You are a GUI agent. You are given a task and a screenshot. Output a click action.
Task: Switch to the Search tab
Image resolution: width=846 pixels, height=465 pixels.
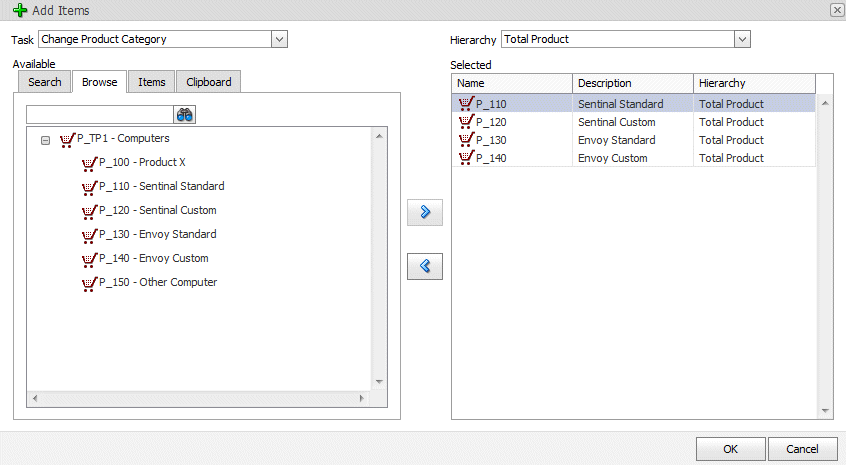click(x=45, y=82)
